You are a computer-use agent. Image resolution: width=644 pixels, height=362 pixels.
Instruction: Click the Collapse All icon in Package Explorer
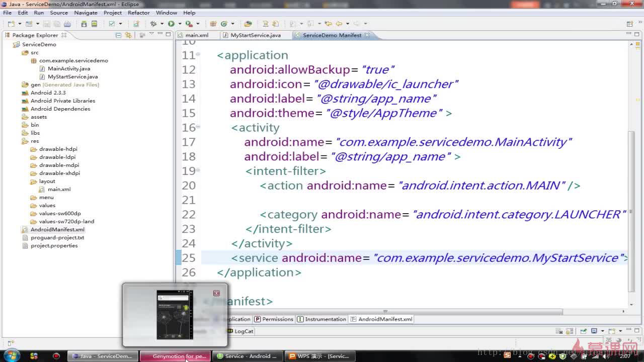118,35
